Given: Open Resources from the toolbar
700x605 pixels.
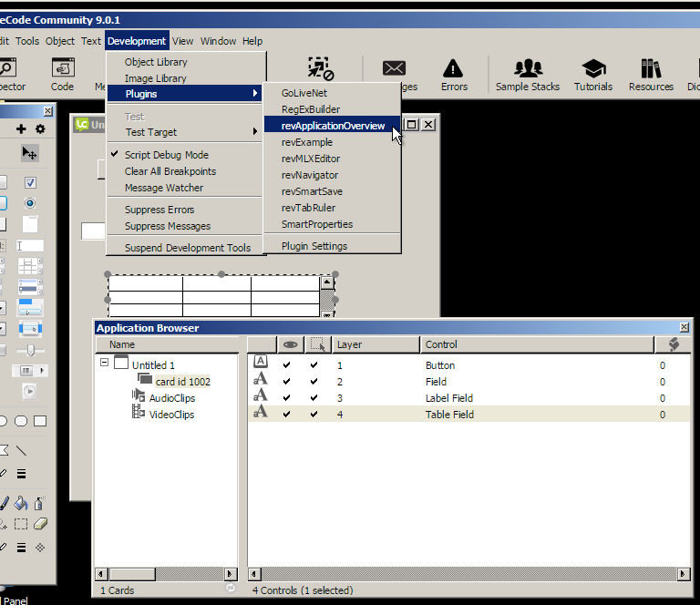Looking at the screenshot, I should pos(651,74).
